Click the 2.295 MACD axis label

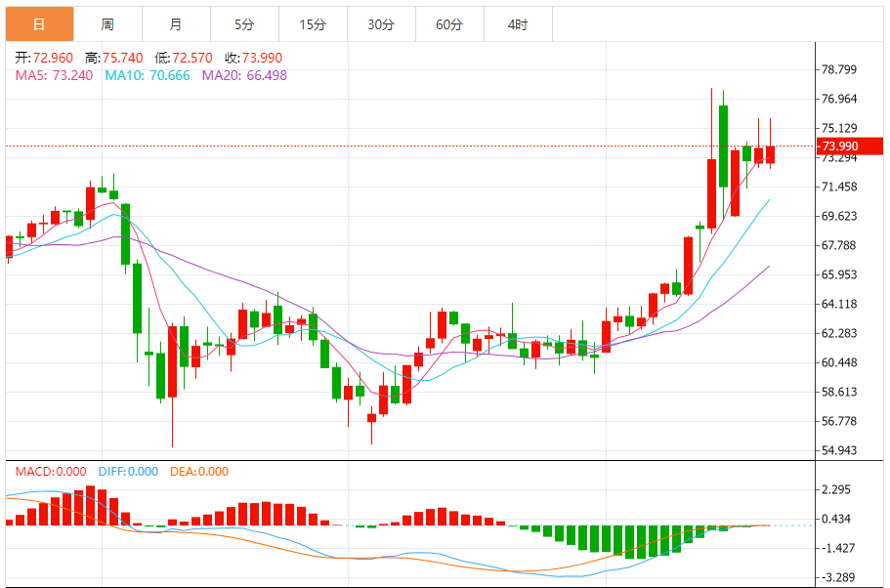836,489
